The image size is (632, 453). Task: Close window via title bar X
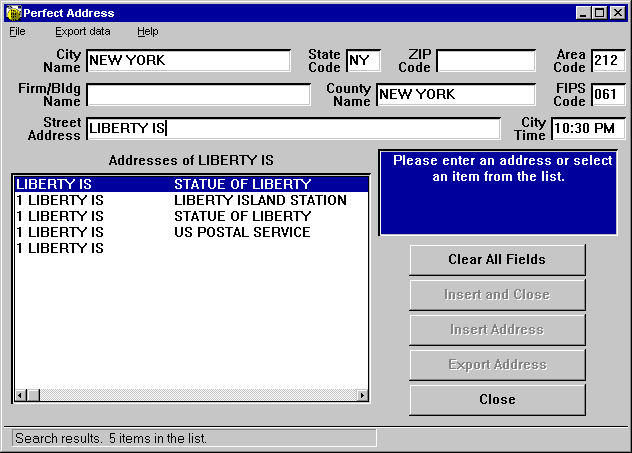click(x=617, y=13)
